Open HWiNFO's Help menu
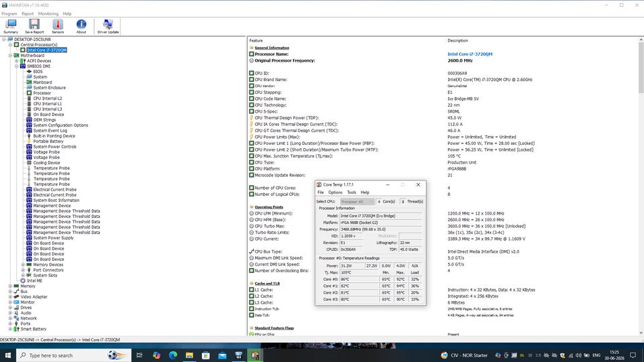644x362 pixels. coord(67,13)
